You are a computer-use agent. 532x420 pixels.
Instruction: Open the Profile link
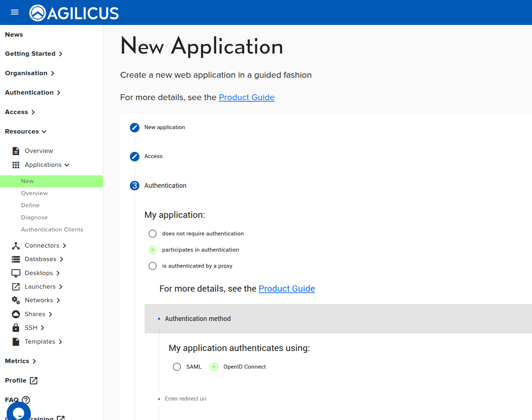(x=16, y=380)
